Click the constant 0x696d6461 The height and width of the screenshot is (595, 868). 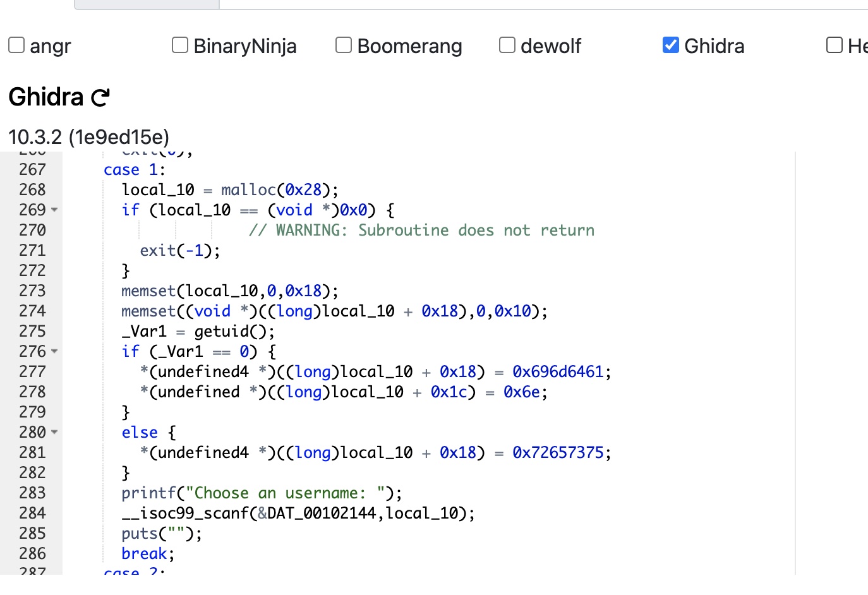tap(558, 371)
